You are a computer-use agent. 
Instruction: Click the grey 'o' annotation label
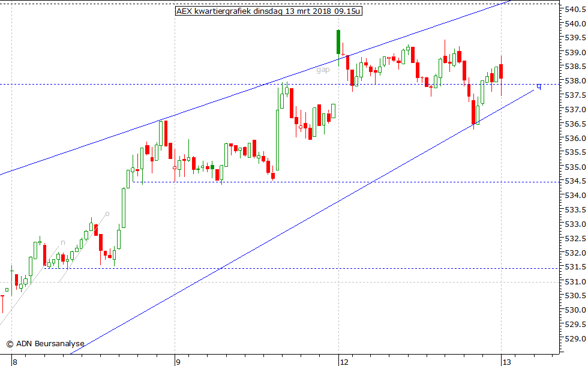107,214
